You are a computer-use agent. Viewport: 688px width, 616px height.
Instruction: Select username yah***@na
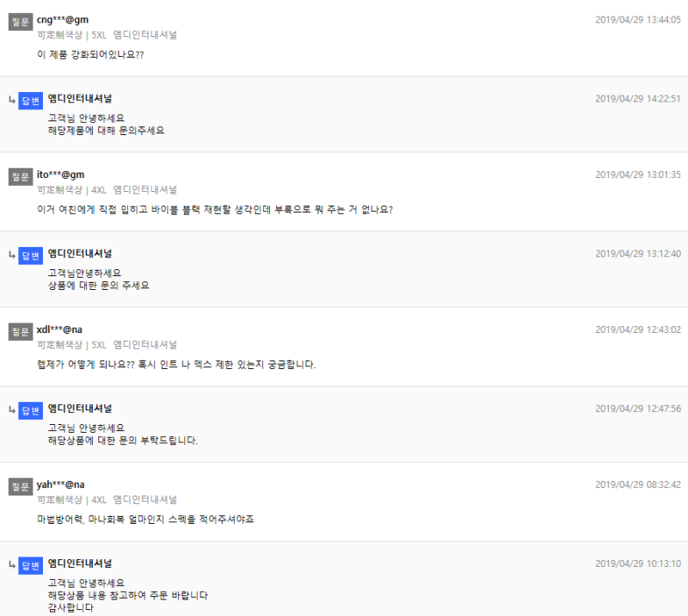pyautogui.click(x=60, y=484)
